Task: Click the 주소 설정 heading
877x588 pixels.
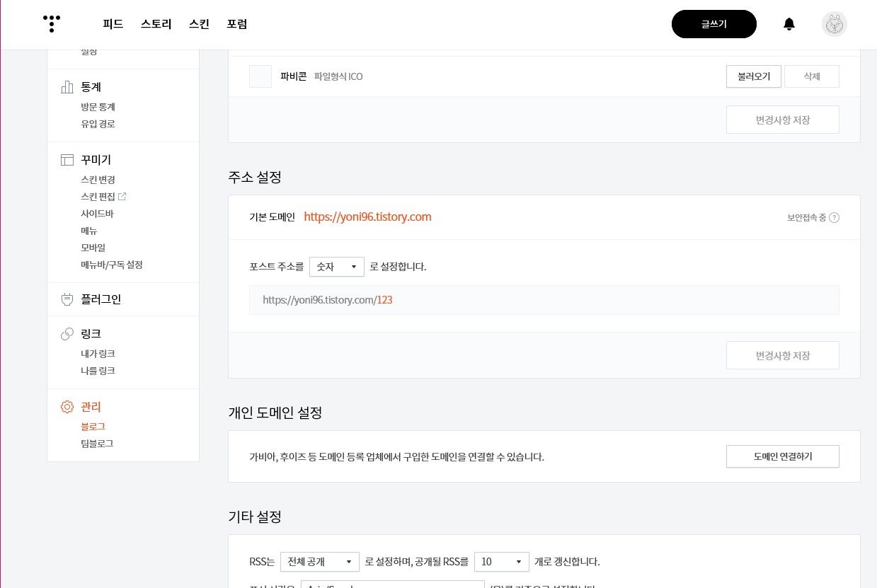Action: point(255,177)
